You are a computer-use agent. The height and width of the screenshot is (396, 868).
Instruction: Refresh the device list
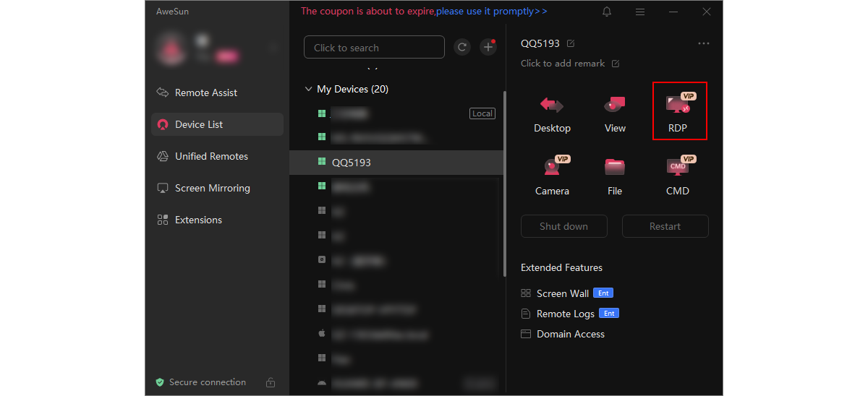[x=462, y=47]
